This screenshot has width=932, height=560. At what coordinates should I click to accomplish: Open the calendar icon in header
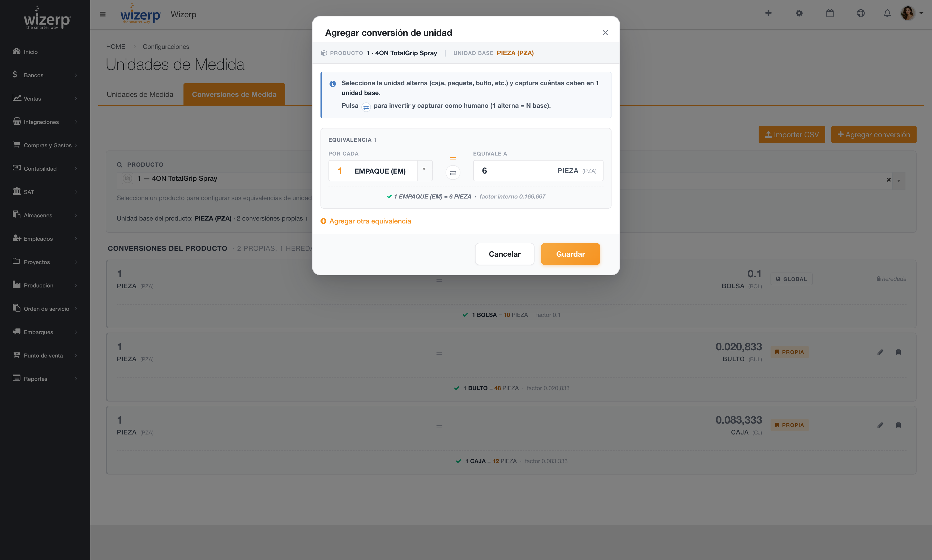pos(830,13)
